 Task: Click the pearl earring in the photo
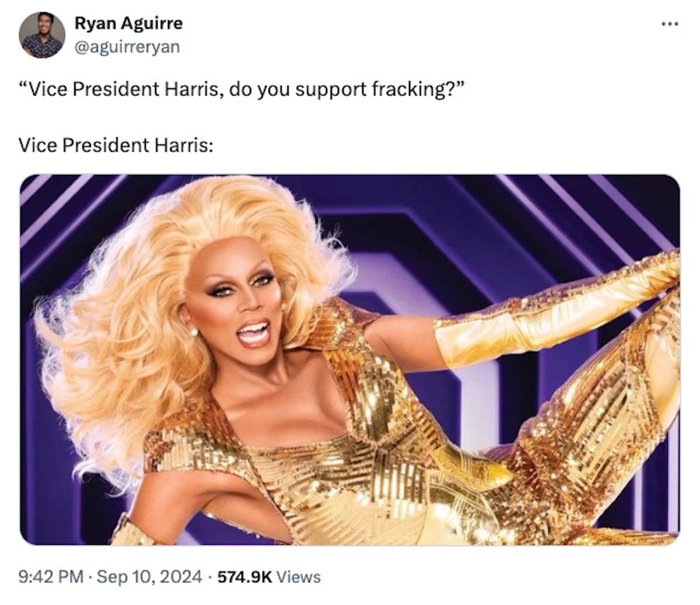pyautogui.click(x=193, y=332)
